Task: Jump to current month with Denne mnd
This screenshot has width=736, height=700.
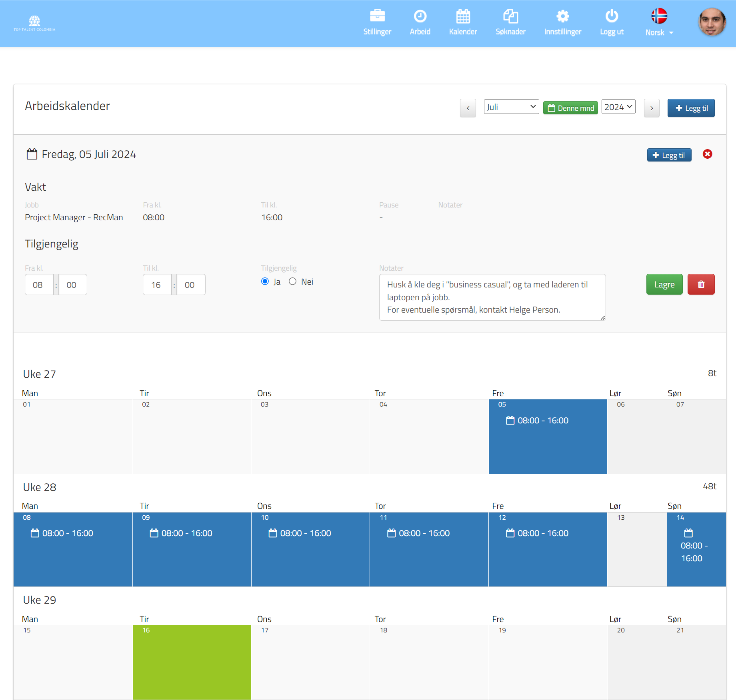Action: point(570,108)
